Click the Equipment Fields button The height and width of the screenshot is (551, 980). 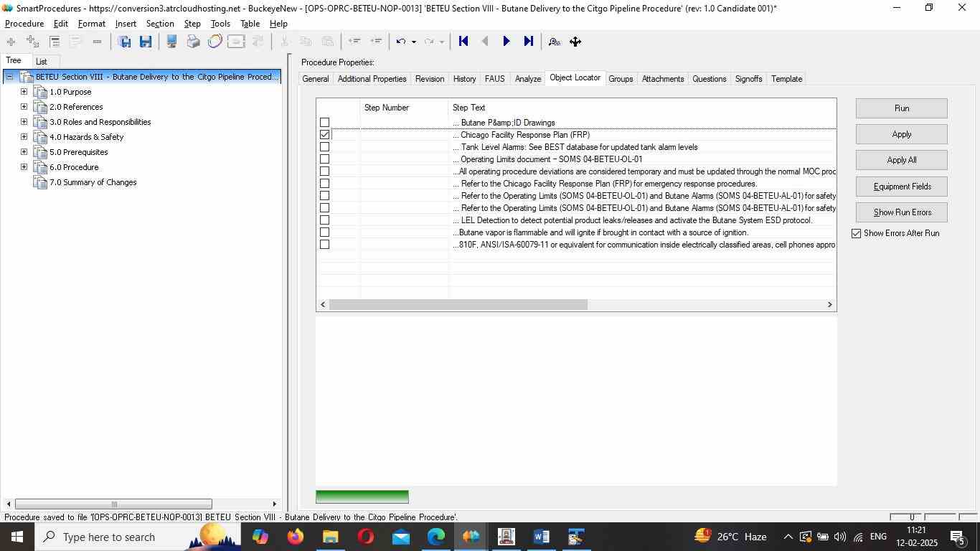(902, 187)
